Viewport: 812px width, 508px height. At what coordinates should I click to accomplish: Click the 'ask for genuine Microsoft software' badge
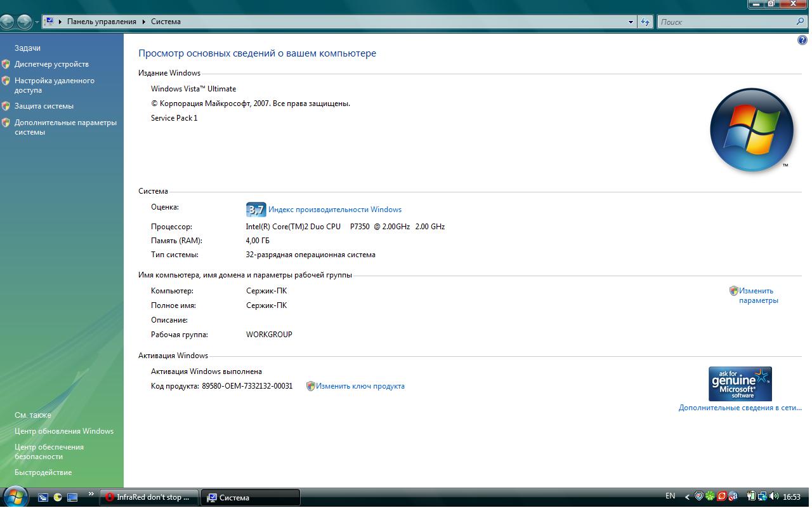pos(740,384)
